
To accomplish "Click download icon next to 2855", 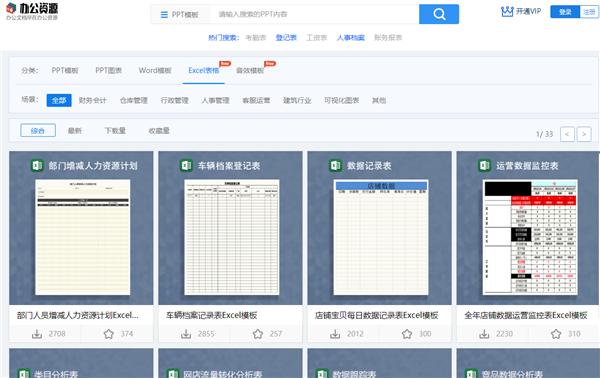I will pos(186,334).
